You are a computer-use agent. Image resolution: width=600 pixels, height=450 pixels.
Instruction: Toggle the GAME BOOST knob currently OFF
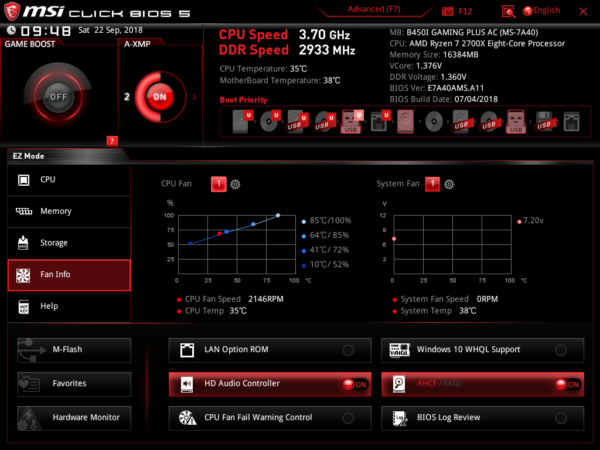pyautogui.click(x=58, y=97)
